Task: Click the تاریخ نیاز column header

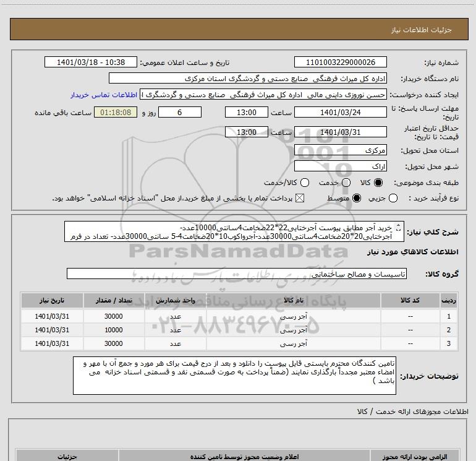Action: click(x=52, y=301)
